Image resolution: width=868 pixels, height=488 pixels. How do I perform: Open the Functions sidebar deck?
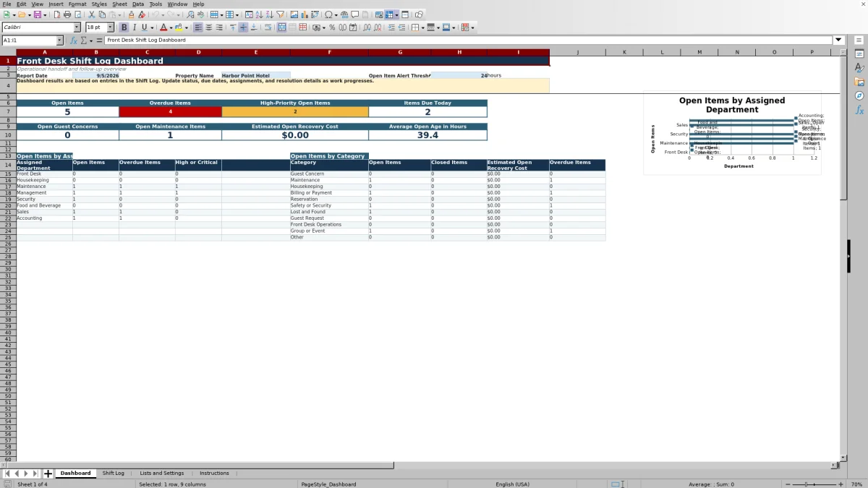(x=859, y=110)
